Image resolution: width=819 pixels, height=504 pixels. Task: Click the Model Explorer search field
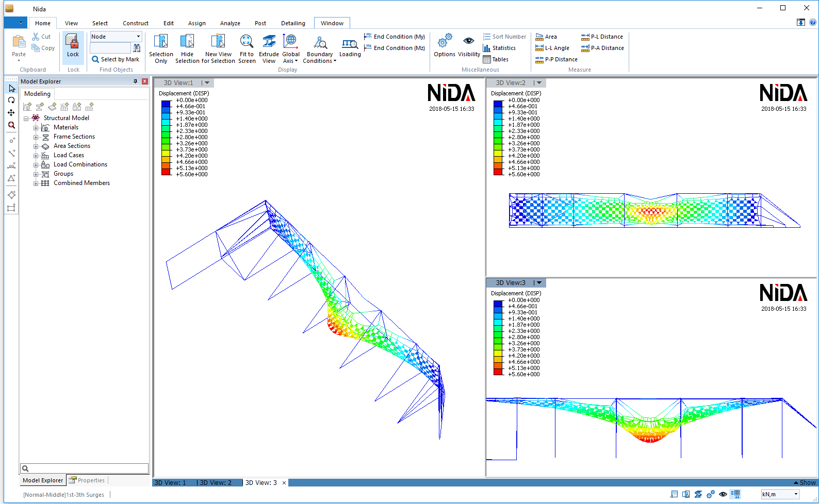(x=85, y=468)
